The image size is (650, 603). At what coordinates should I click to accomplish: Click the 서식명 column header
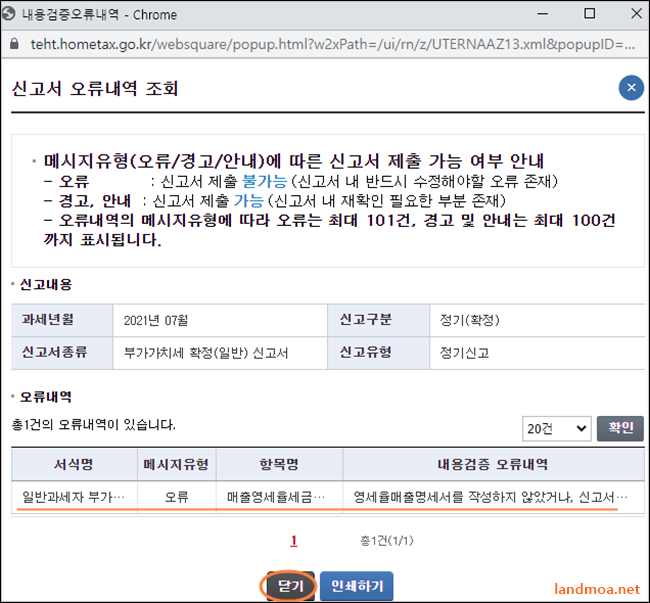74,464
